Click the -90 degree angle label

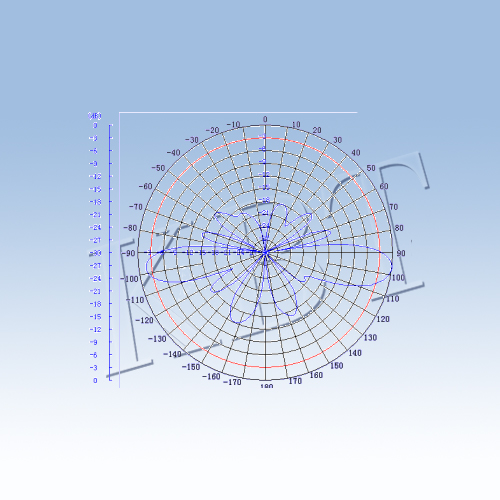tap(129, 253)
